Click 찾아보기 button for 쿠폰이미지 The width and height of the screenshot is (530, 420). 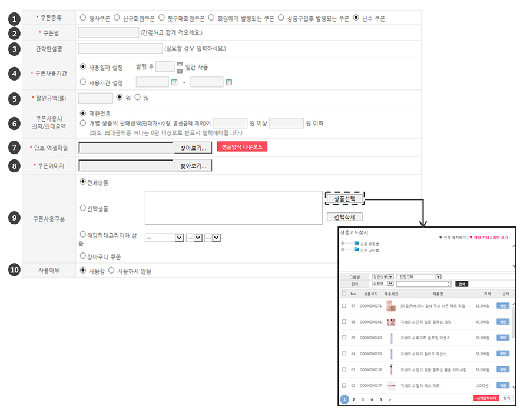coord(193,166)
